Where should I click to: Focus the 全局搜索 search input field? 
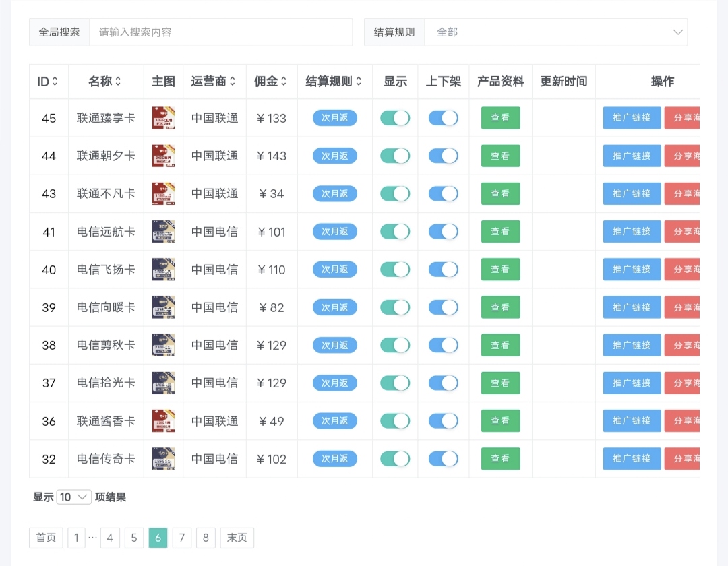220,32
